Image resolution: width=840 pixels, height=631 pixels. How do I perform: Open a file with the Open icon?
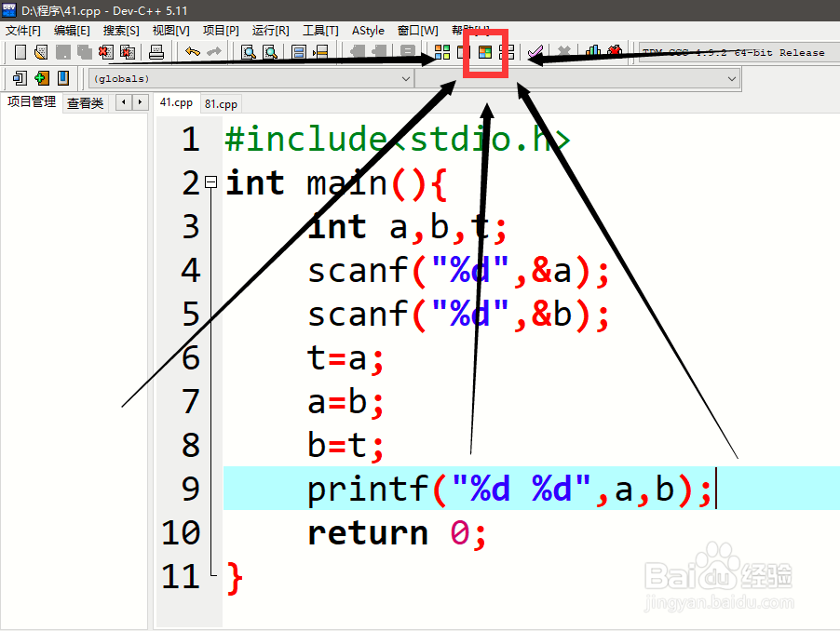[41, 52]
